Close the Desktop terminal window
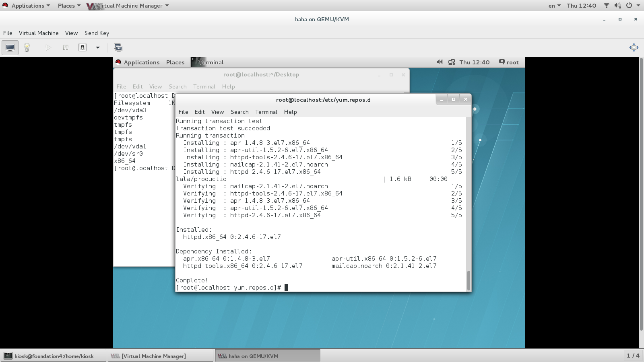Image resolution: width=644 pixels, height=362 pixels. point(403,74)
